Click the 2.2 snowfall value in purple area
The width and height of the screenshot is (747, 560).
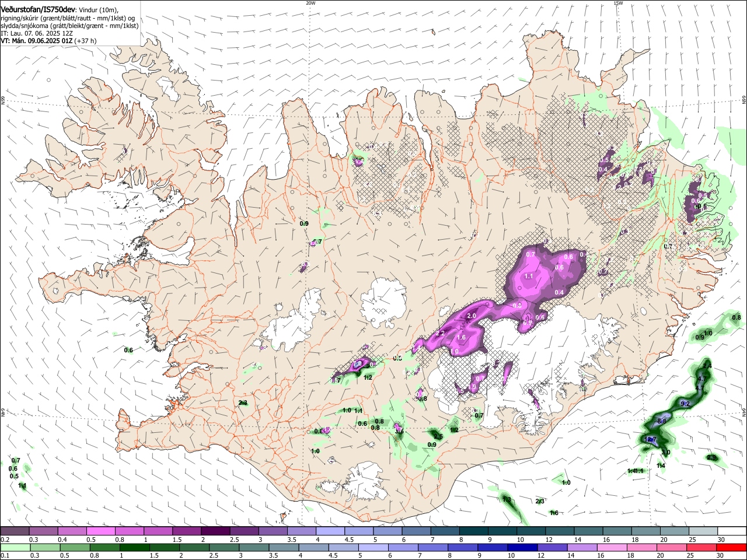tap(441, 333)
